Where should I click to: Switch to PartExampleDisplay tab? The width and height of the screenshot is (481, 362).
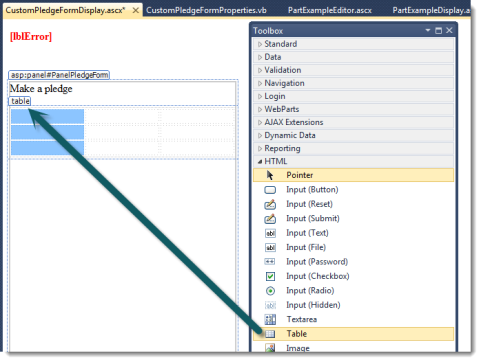pyautogui.click(x=431, y=10)
